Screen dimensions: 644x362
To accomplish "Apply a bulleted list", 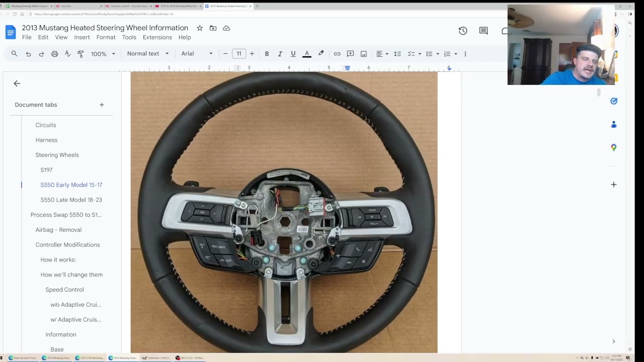I will [x=429, y=54].
